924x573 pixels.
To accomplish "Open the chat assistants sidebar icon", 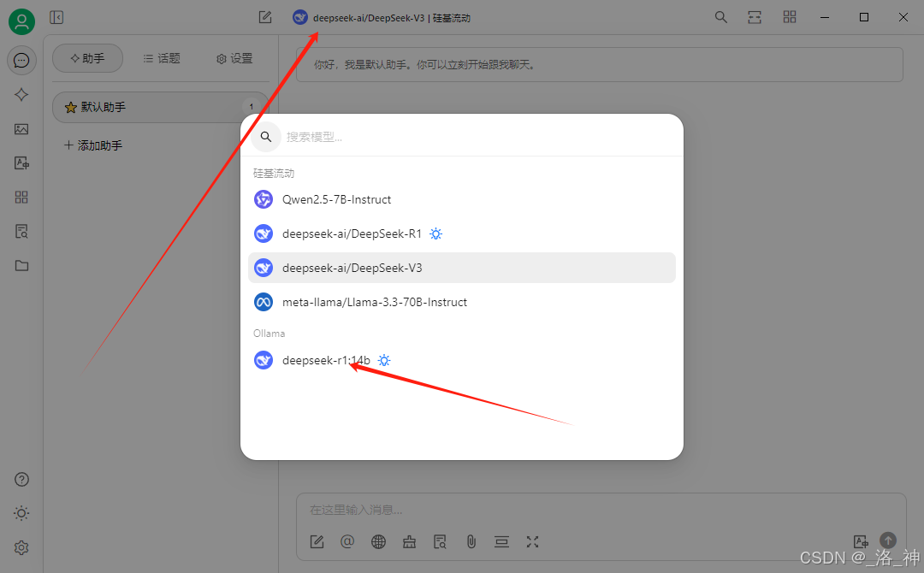I will (x=21, y=61).
